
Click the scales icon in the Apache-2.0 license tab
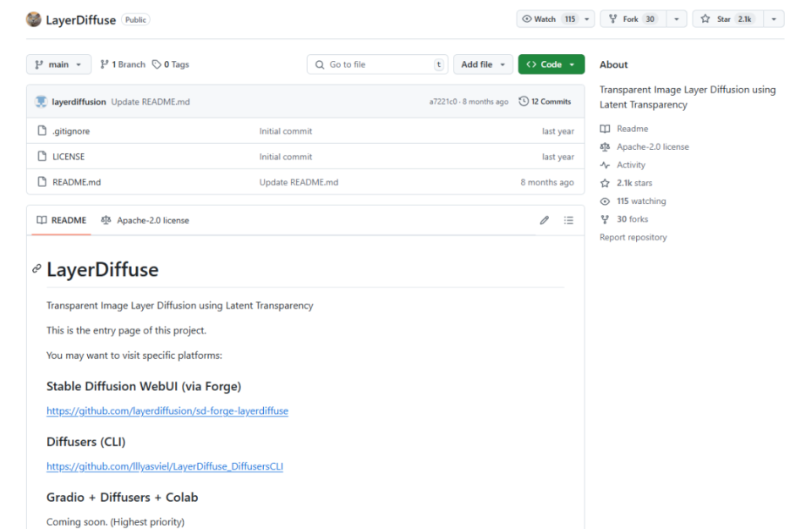tap(107, 220)
